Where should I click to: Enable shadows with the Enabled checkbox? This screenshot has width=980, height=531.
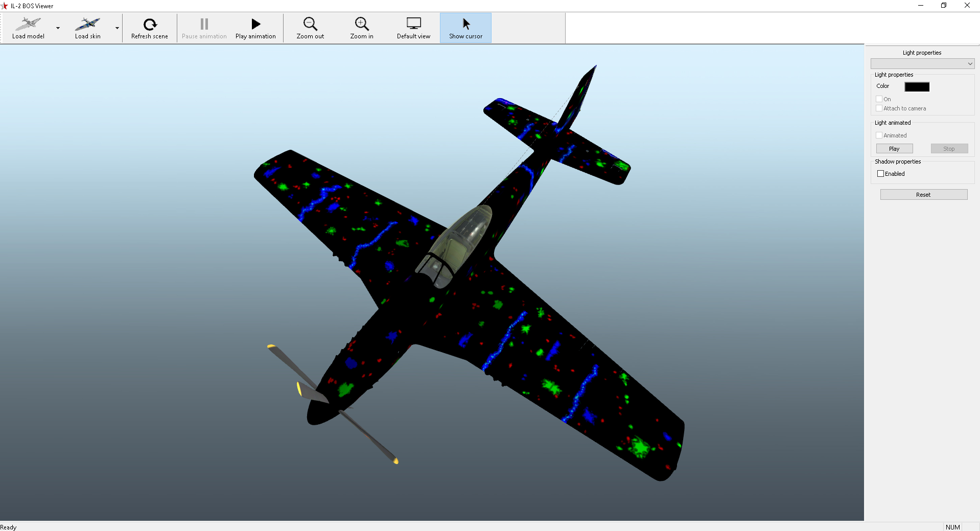pos(881,174)
